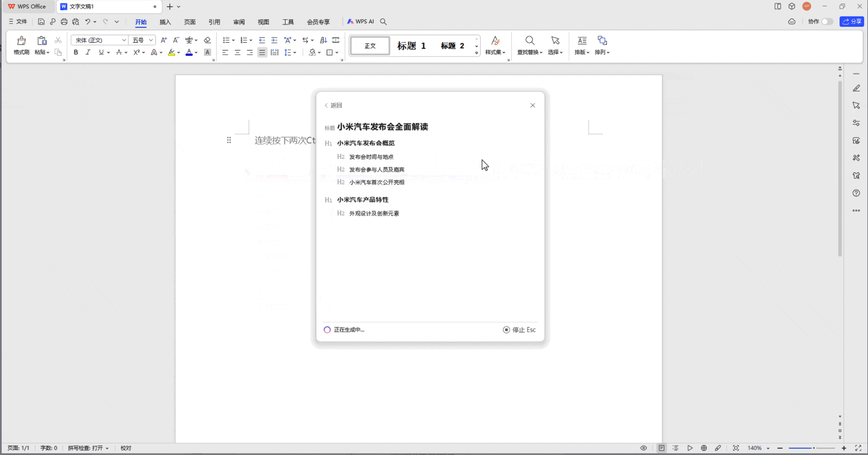Open the 文件 (File) menu

click(x=18, y=22)
